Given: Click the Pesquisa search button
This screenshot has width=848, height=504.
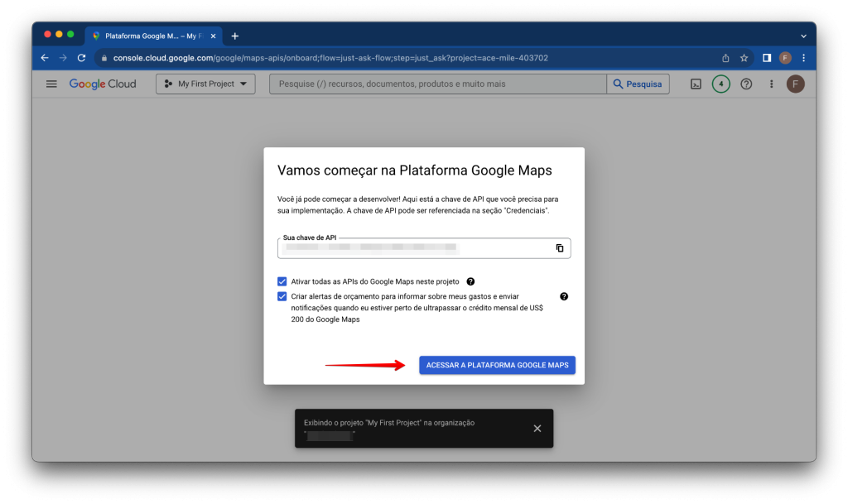Looking at the screenshot, I should pyautogui.click(x=638, y=84).
